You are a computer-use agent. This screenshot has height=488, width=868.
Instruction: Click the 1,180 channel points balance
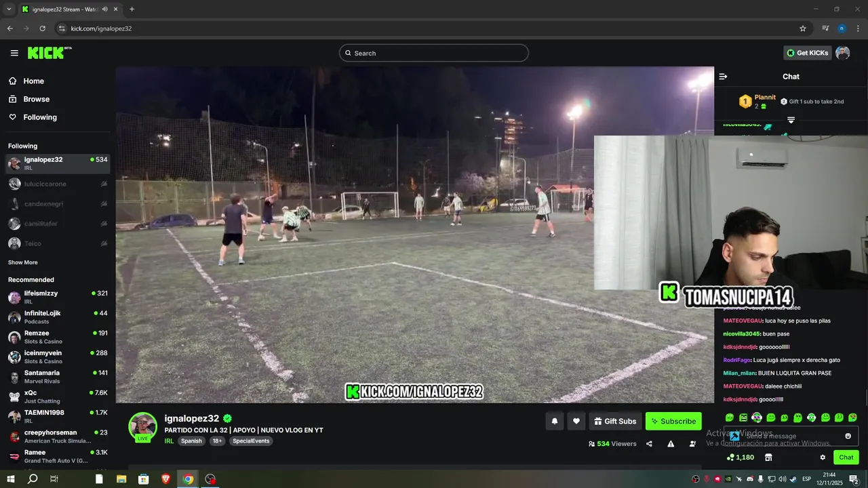741,457
